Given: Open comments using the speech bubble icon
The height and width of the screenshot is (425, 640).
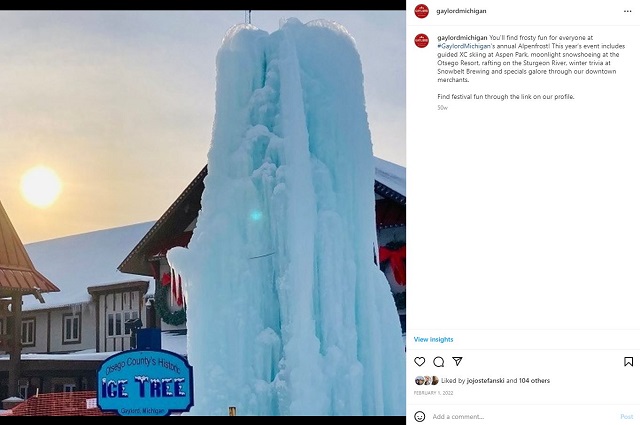Looking at the screenshot, I should tap(439, 361).
